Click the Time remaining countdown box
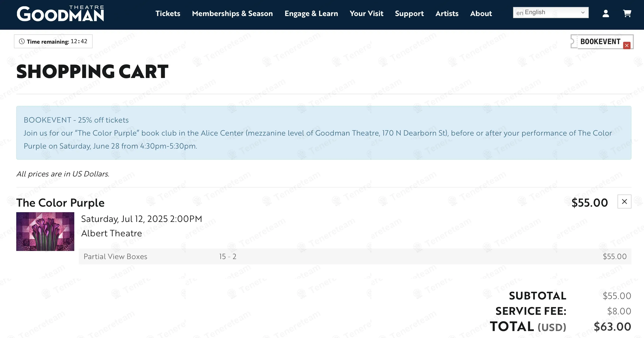Viewport: 644px width, 338px height. click(x=53, y=42)
